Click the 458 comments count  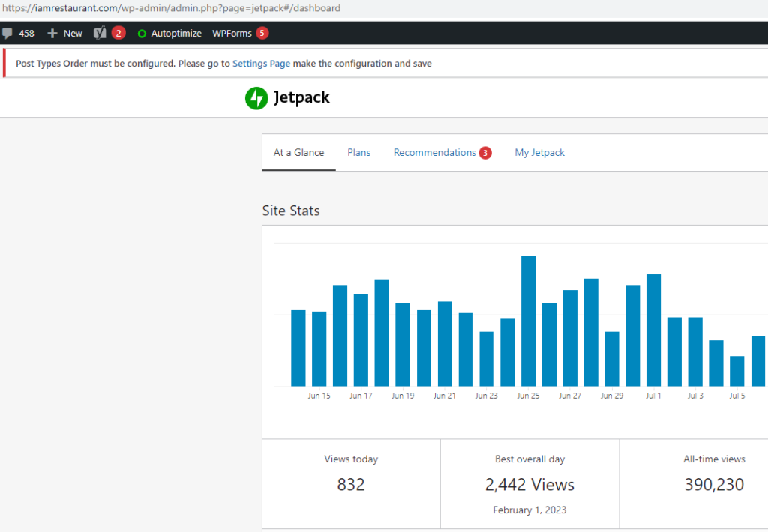tap(26, 33)
